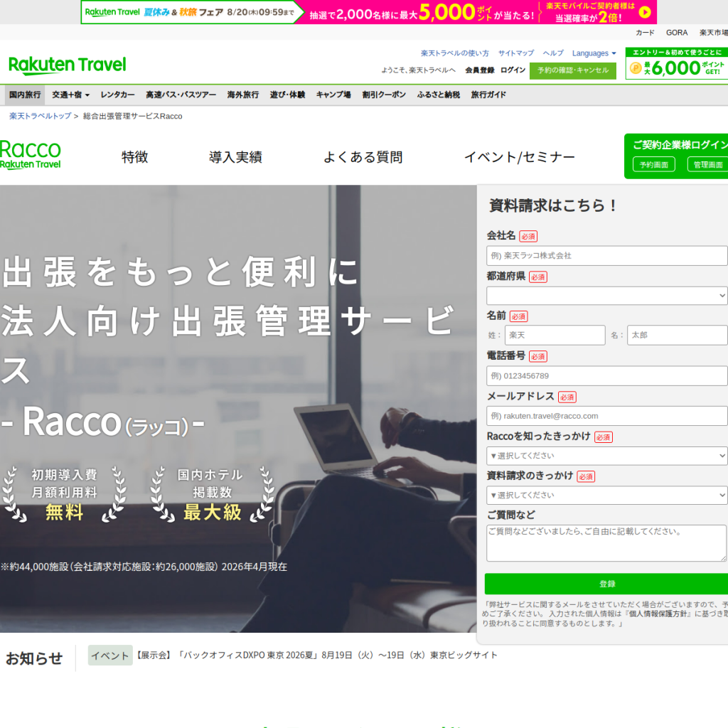Screen dimensions: 728x728
Task: Open the 資料請求のきっかけ dropdown
Action: (x=607, y=496)
